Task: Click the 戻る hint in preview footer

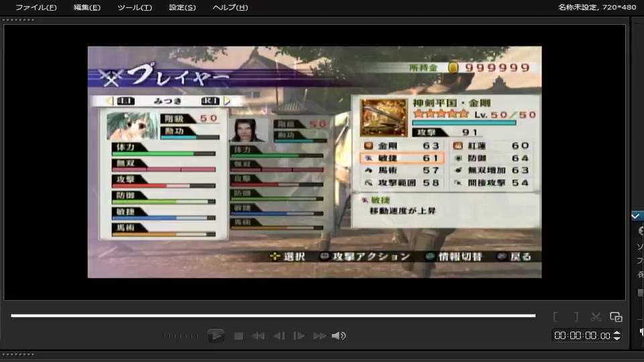Action: [x=515, y=257]
